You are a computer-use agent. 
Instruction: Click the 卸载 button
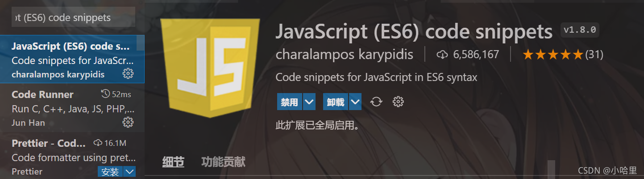336,102
